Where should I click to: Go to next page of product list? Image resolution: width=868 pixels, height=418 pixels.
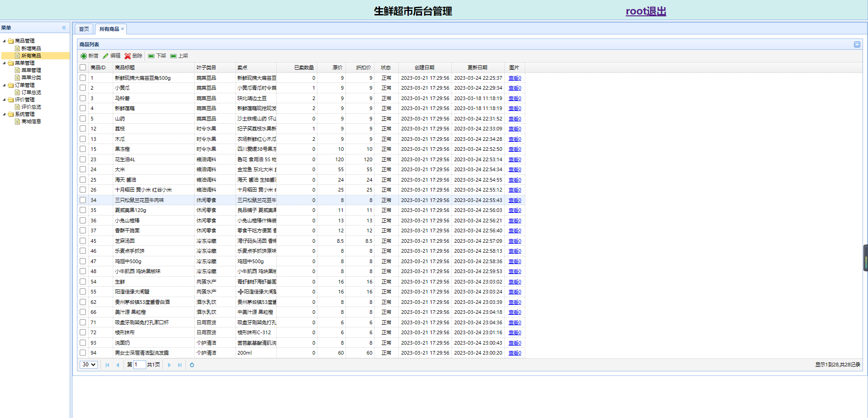169,365
